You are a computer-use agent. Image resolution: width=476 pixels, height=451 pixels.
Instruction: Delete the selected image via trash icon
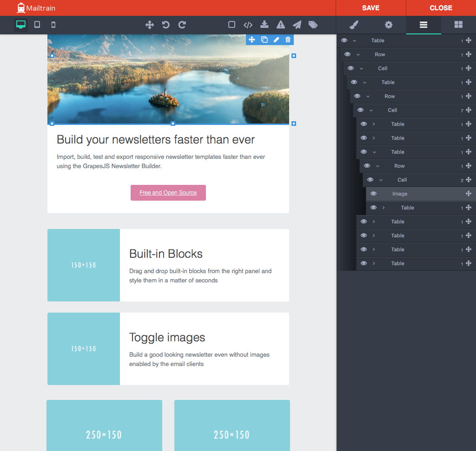click(287, 40)
